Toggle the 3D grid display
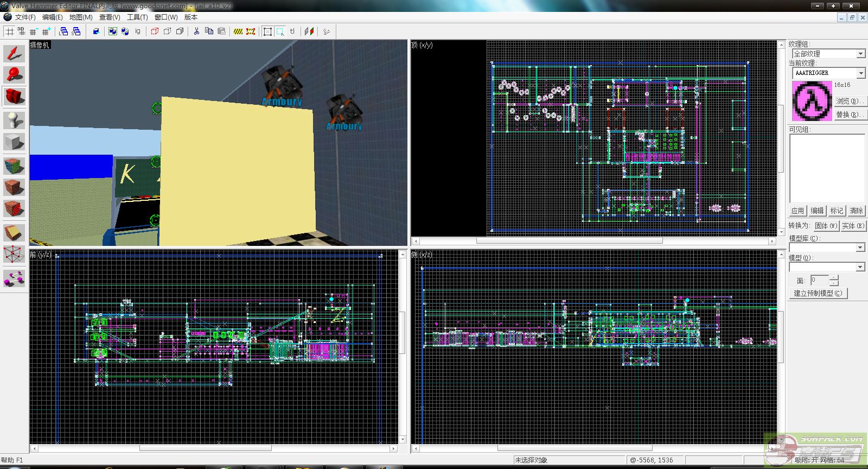Screen dimensions: 868x469 (22, 31)
